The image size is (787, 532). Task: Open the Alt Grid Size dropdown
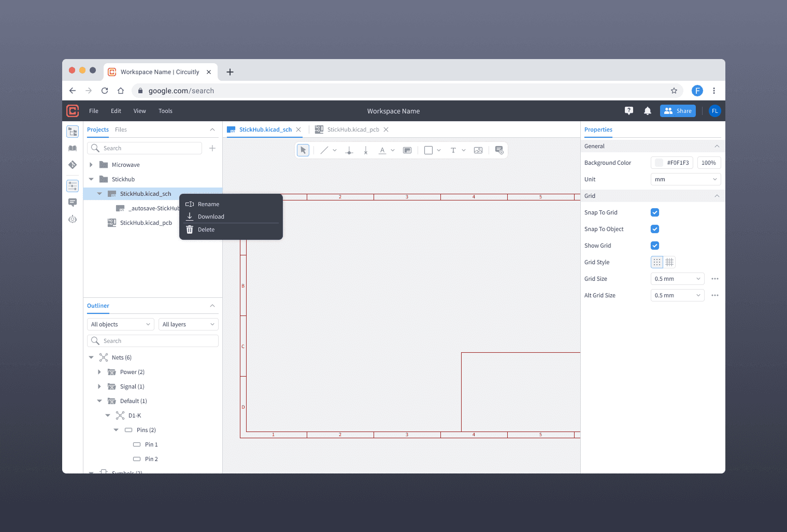[x=678, y=295]
